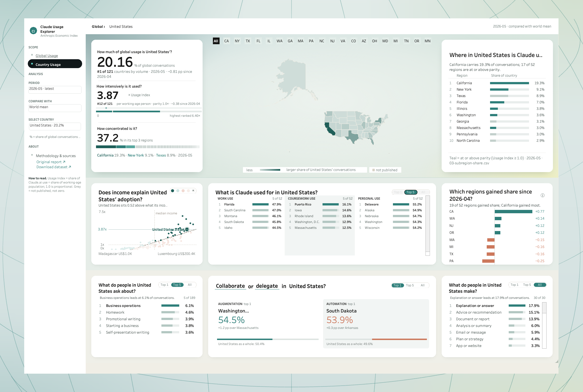The width and height of the screenshot is (583, 392).
Task: Select the GA state filter chip
Action: click(x=290, y=41)
